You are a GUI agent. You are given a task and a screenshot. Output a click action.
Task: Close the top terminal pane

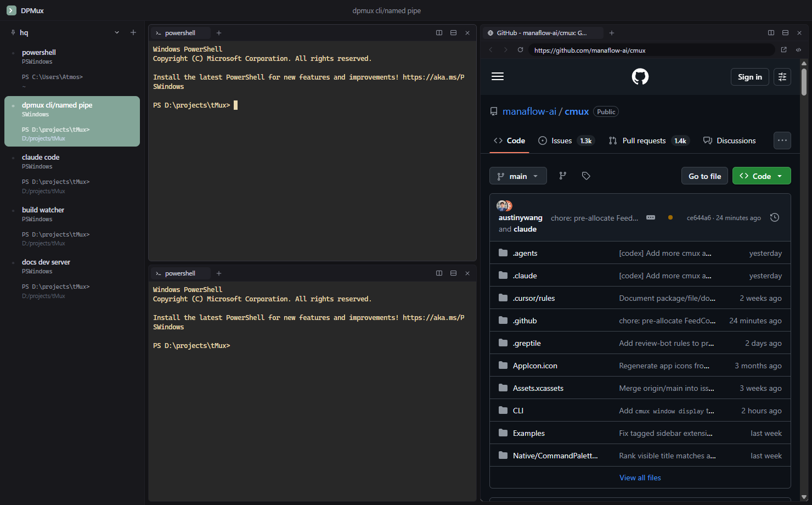point(467,33)
